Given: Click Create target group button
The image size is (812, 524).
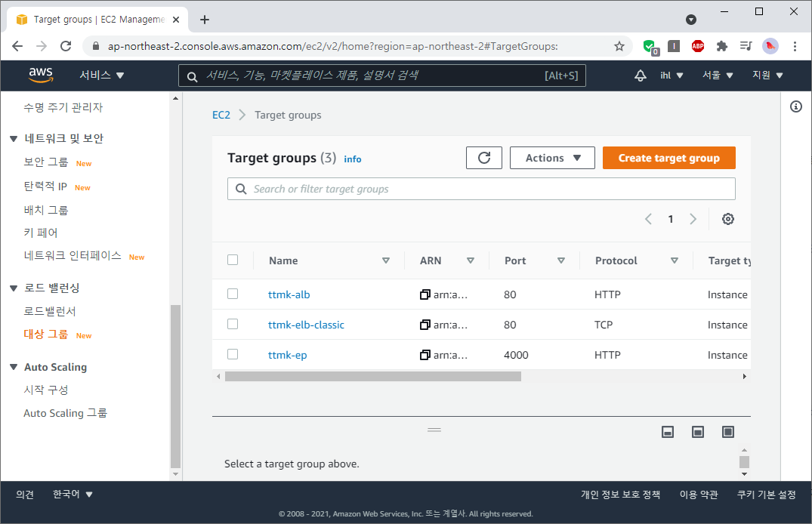Looking at the screenshot, I should (668, 158).
